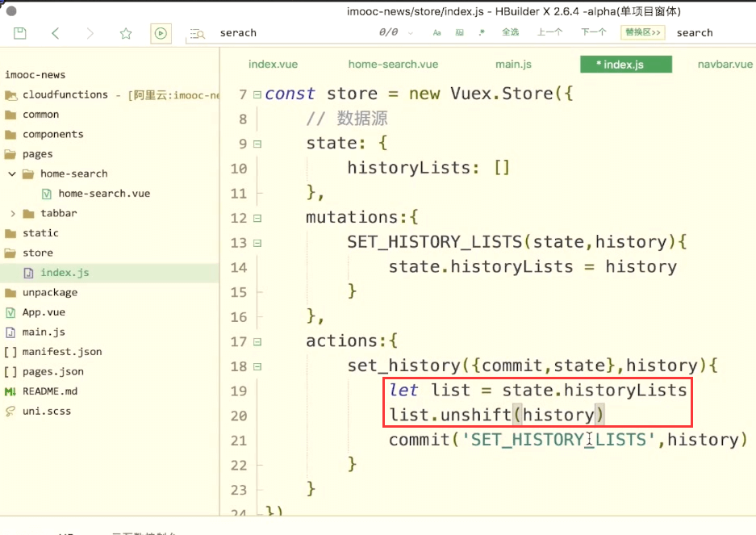Image resolution: width=756 pixels, height=535 pixels.
Task: Click 'const' keyword on line 7
Action: (290, 94)
